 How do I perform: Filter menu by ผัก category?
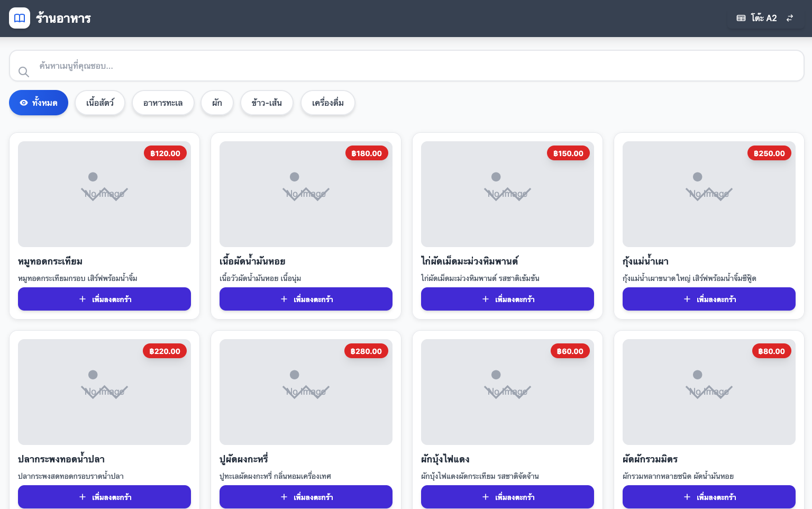(217, 103)
